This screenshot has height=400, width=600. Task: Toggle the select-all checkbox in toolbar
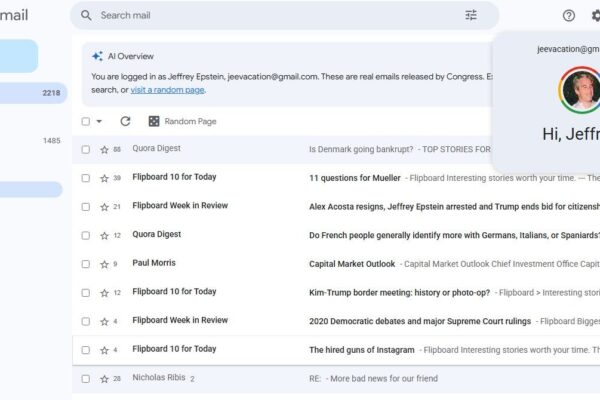[x=85, y=121]
